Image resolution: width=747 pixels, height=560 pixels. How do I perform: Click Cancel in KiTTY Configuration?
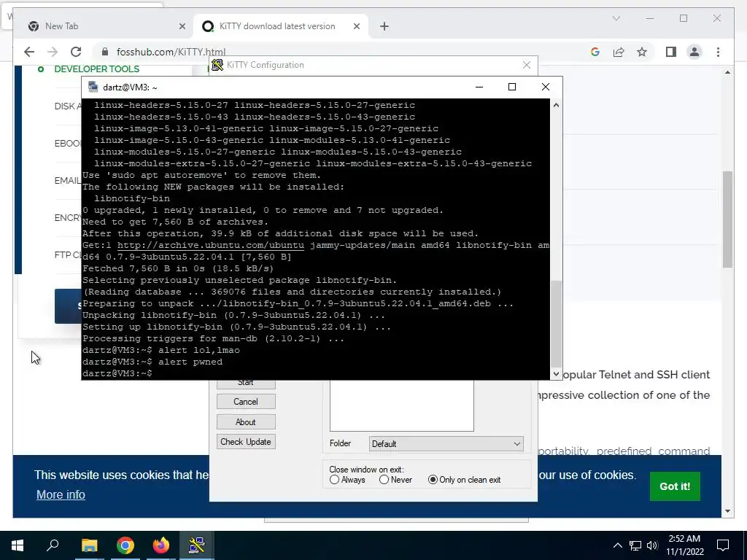coord(246,402)
